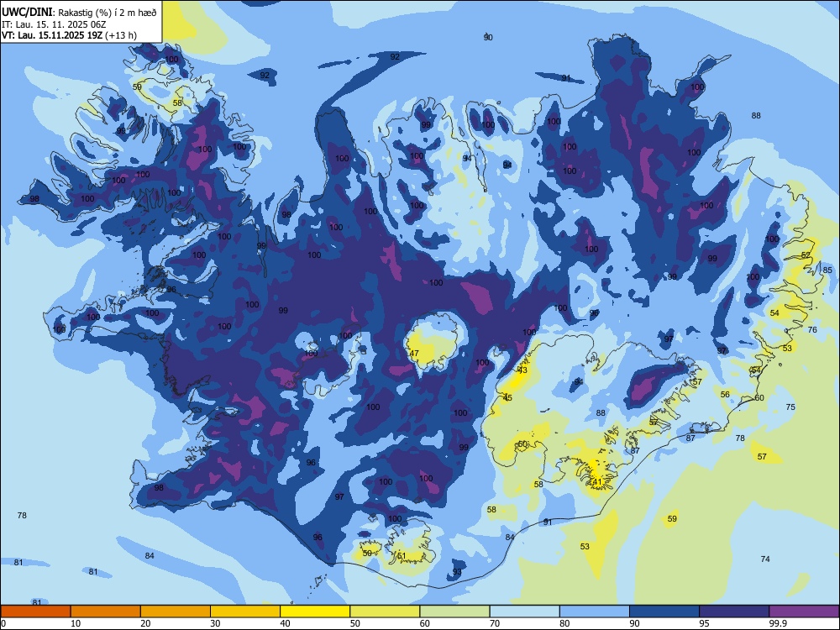Screen dimensions: 840x630
Task: Pick the 20–30 amber legend swatch
Action: coord(176,612)
